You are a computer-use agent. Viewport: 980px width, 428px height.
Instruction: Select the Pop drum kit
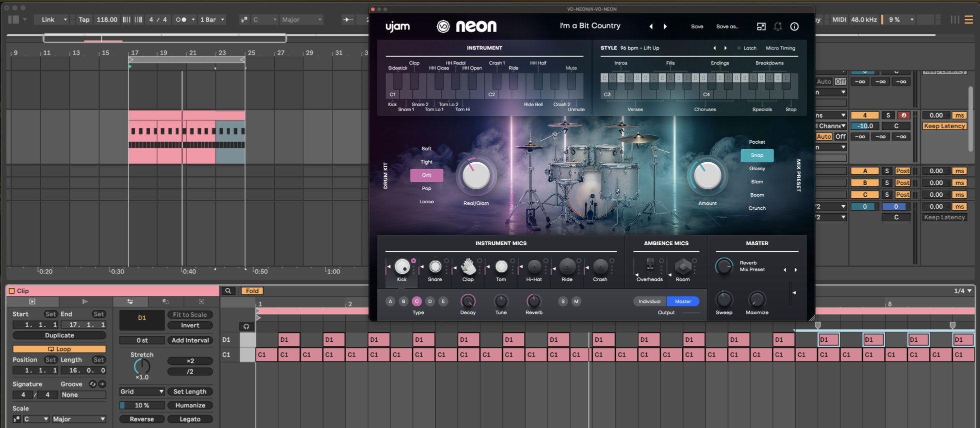426,188
